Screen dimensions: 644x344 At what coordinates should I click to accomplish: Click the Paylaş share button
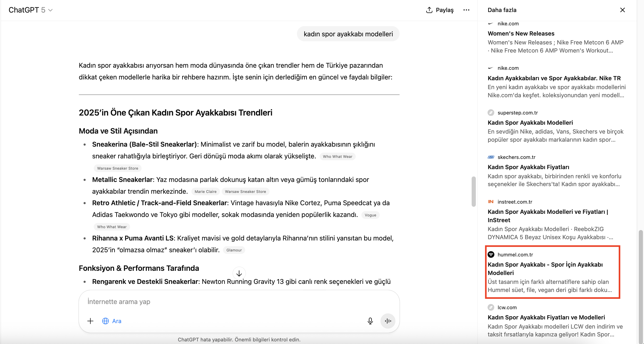coord(440,10)
